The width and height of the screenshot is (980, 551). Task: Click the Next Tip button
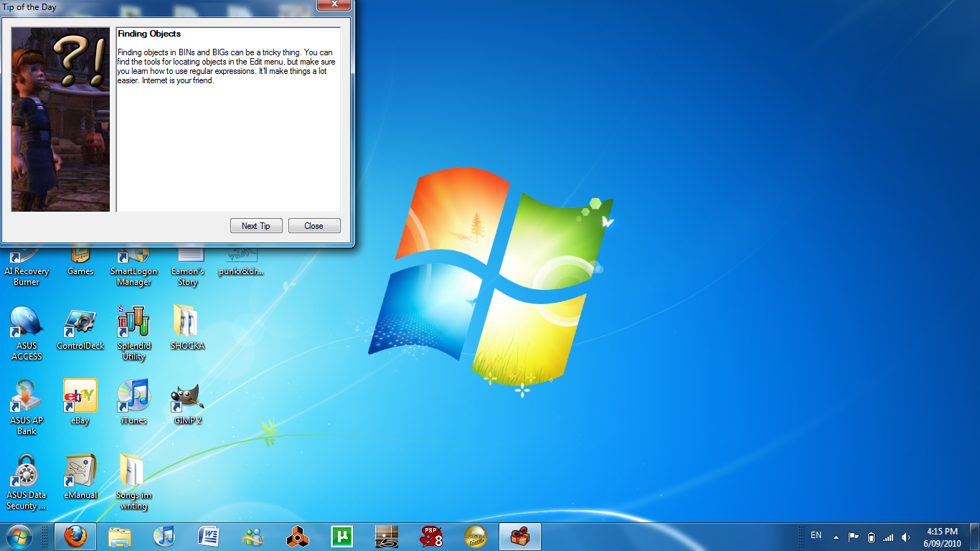[256, 226]
